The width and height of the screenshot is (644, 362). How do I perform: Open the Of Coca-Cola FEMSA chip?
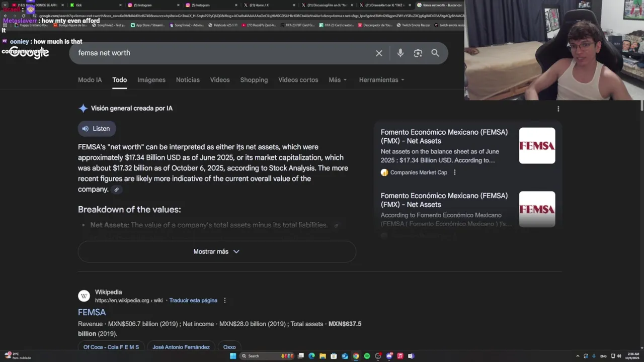(x=111, y=347)
